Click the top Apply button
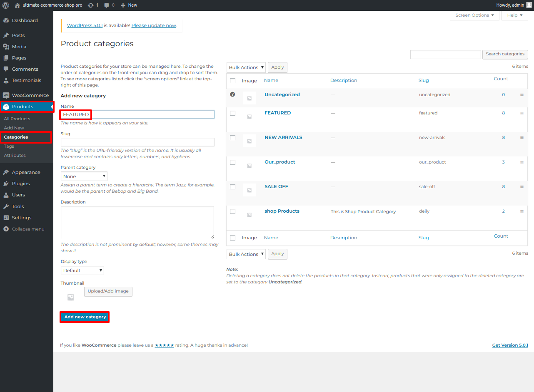This screenshot has height=392, width=534. [277, 67]
